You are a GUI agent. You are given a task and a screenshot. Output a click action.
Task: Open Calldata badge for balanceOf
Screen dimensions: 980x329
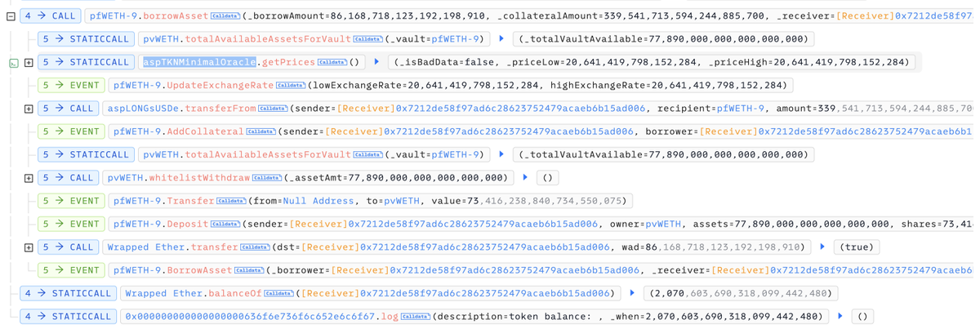tap(278, 293)
